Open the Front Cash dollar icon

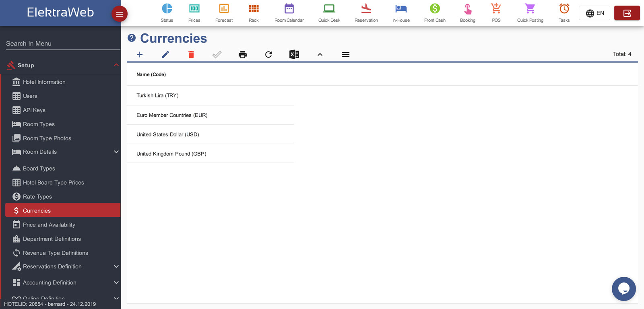coord(435,9)
